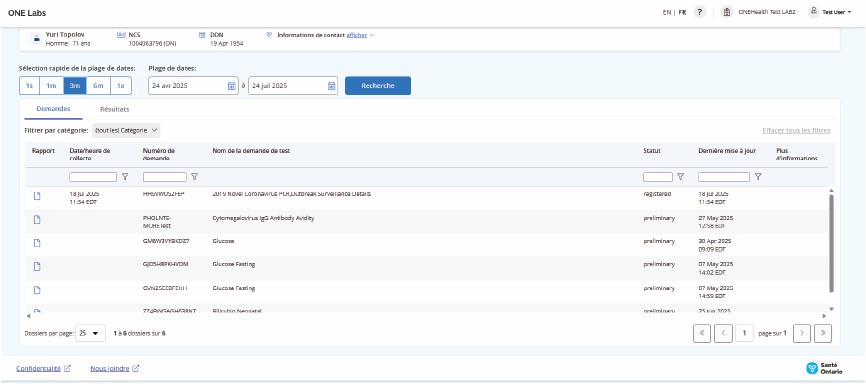Click the start date field 24 avr 2025
Viewport: 866px width, 384px height.
pyautogui.click(x=193, y=86)
